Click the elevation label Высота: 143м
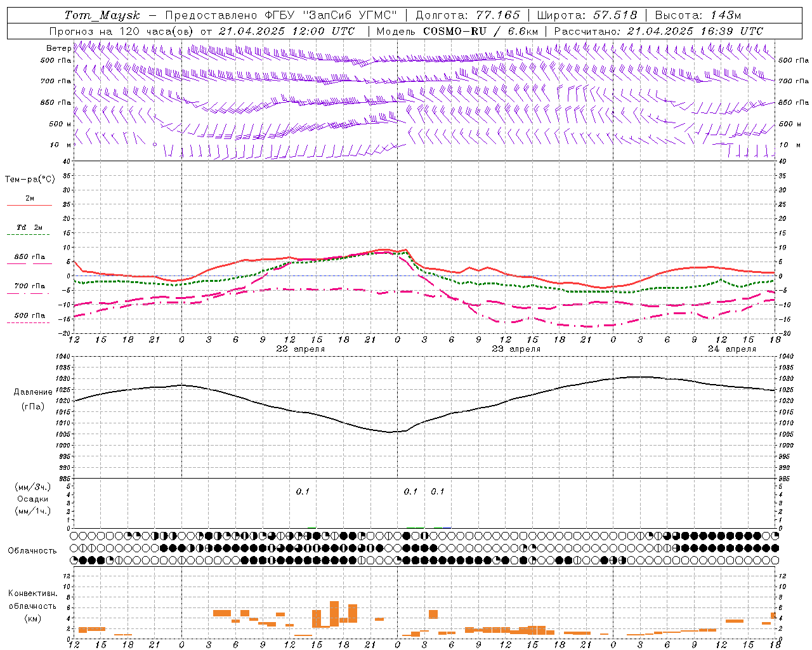The image size is (812, 650). pyautogui.click(x=698, y=15)
